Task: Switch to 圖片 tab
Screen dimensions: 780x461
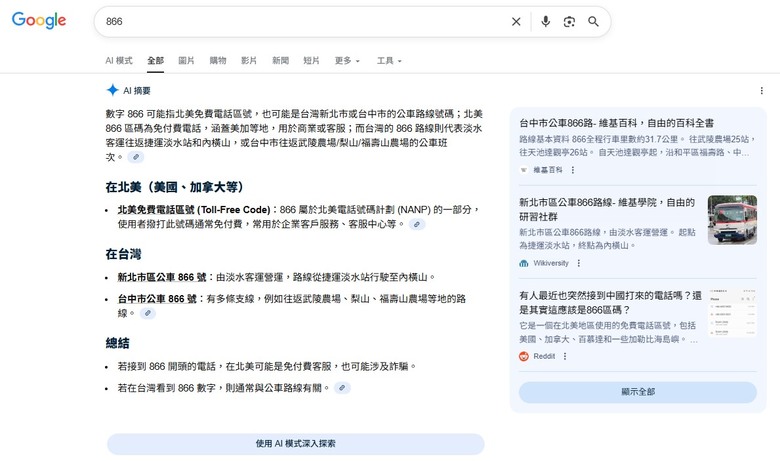Action: tap(187, 61)
